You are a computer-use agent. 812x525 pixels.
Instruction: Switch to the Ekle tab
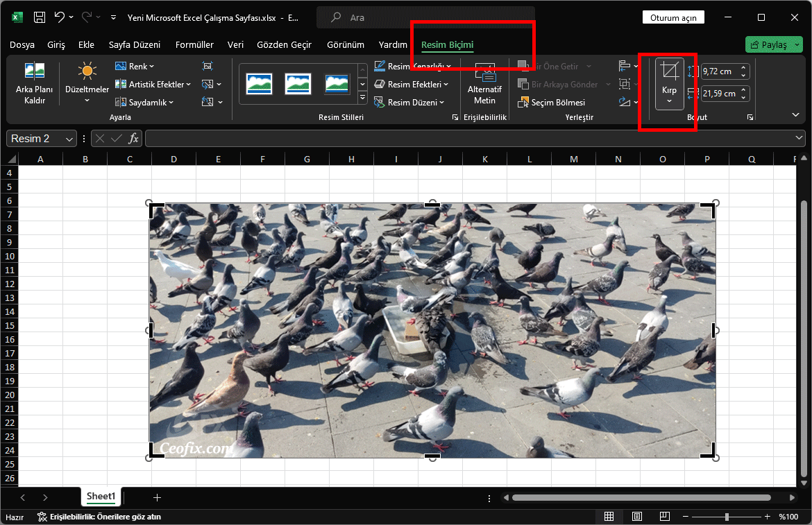point(86,45)
